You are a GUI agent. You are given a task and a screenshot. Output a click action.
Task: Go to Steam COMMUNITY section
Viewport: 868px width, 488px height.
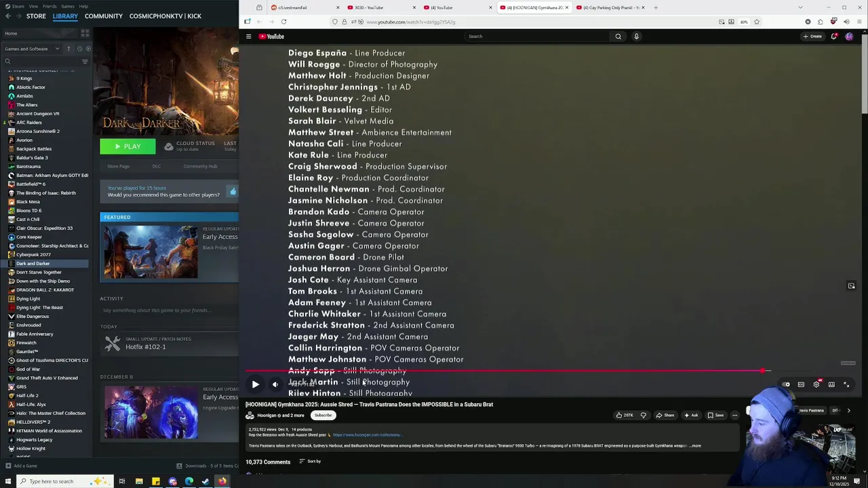(104, 16)
